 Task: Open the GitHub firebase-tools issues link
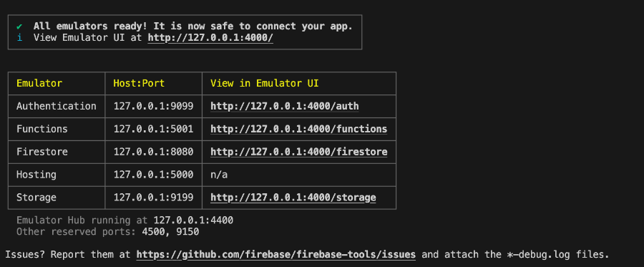[276, 255]
